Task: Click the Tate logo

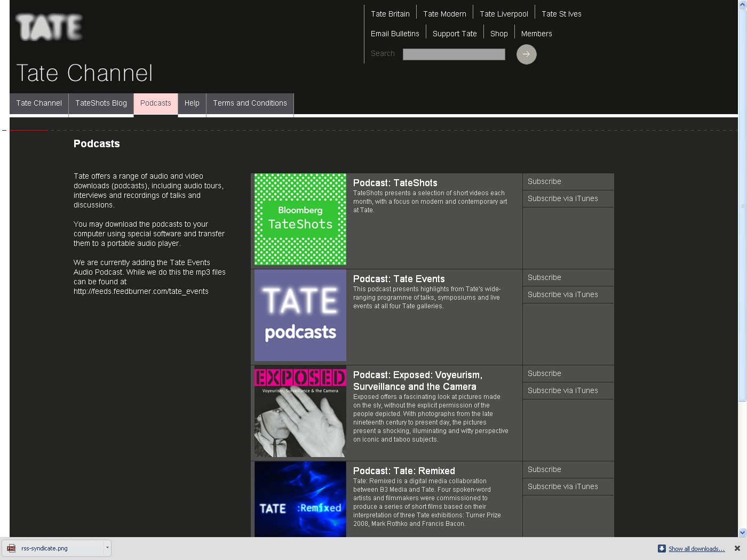Action: click(x=49, y=27)
